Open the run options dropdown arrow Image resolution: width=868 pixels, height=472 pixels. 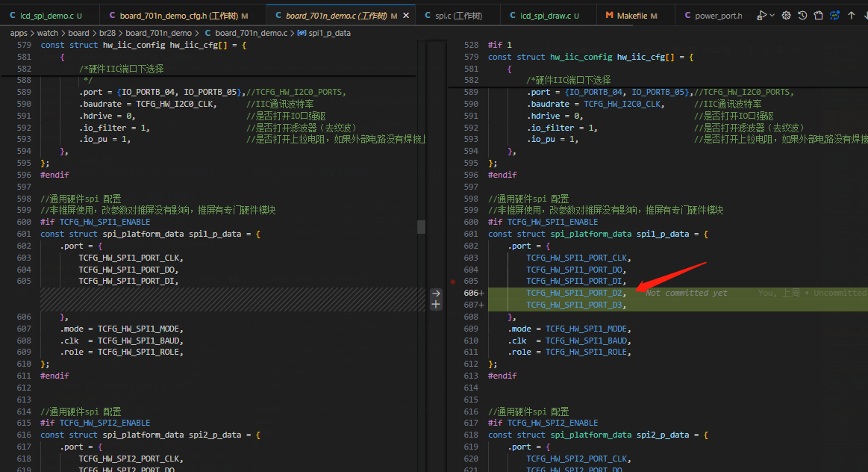coord(772,16)
